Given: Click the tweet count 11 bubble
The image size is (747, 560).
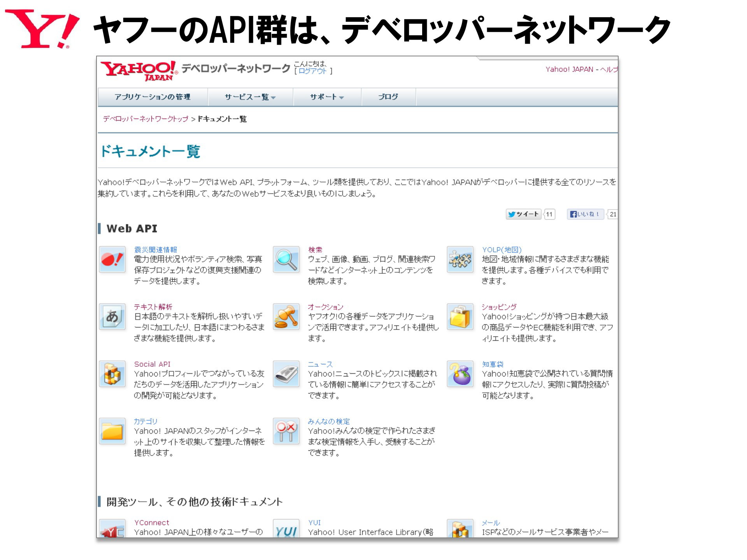Looking at the screenshot, I should point(549,214).
